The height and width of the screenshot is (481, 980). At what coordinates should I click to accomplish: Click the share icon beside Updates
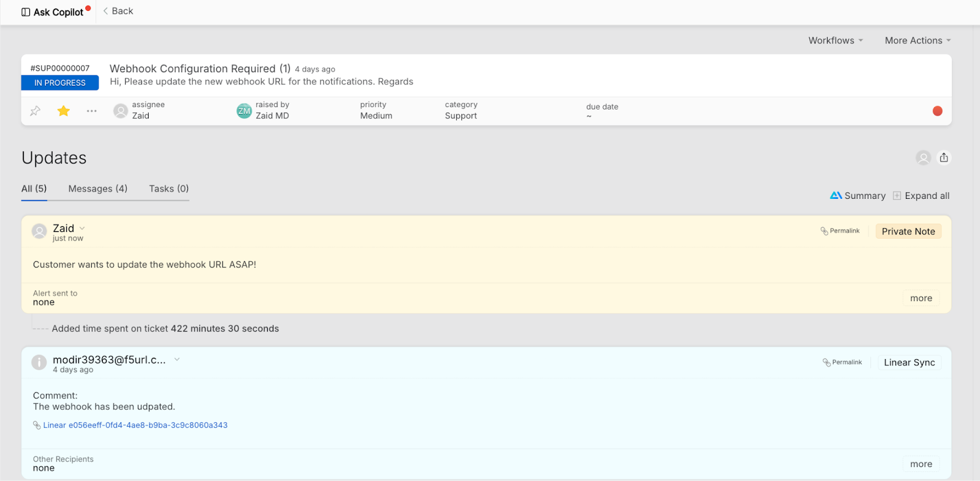click(944, 158)
